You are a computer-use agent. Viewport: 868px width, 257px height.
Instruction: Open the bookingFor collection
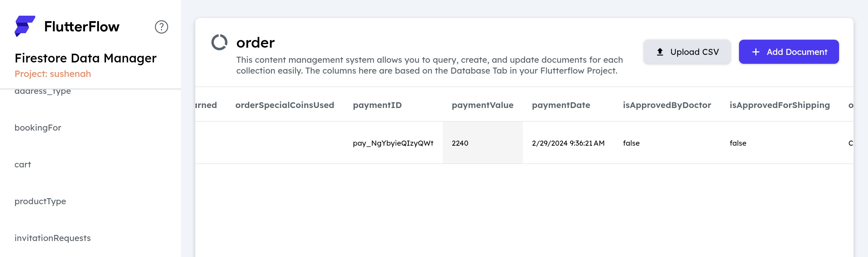click(38, 128)
